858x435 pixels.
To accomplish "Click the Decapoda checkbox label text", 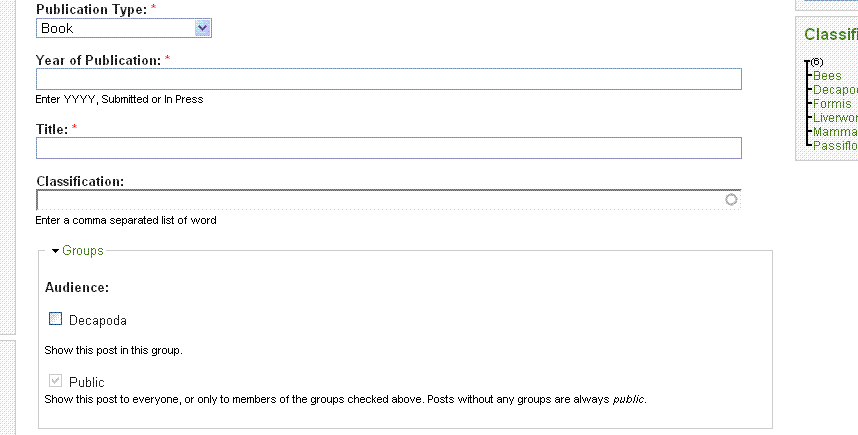I will (x=97, y=321).
